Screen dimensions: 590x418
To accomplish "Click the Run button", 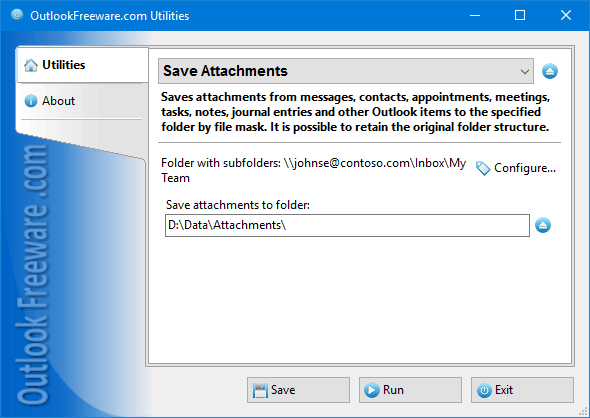I will (x=410, y=390).
